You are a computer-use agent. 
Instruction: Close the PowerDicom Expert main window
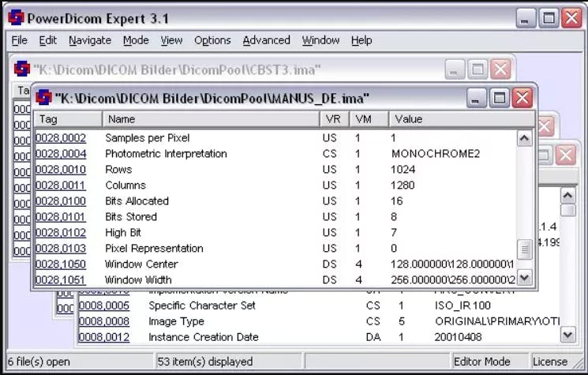coord(571,18)
